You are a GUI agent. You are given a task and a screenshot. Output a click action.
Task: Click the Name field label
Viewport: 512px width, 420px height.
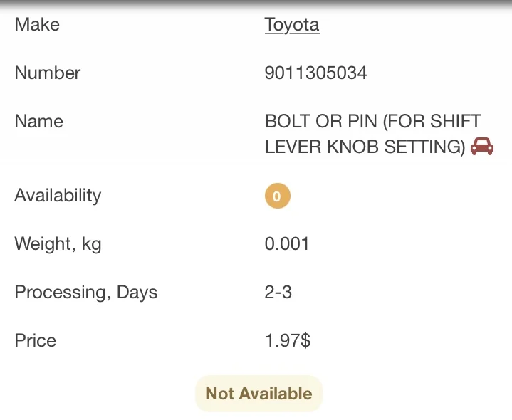click(39, 121)
